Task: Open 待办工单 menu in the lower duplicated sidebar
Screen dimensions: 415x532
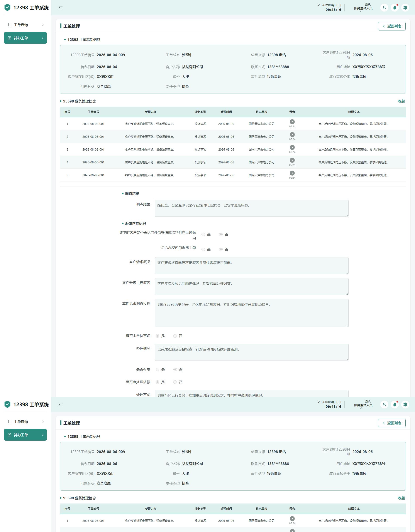Action: (25, 435)
